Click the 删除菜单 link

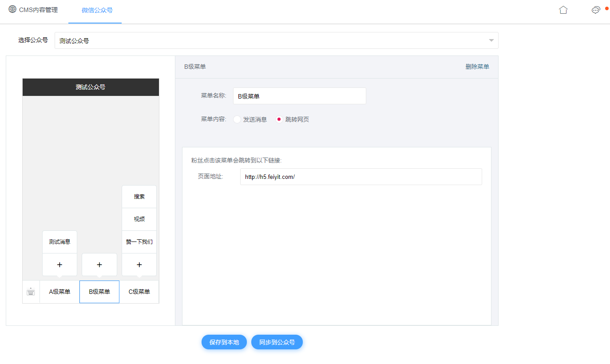477,67
